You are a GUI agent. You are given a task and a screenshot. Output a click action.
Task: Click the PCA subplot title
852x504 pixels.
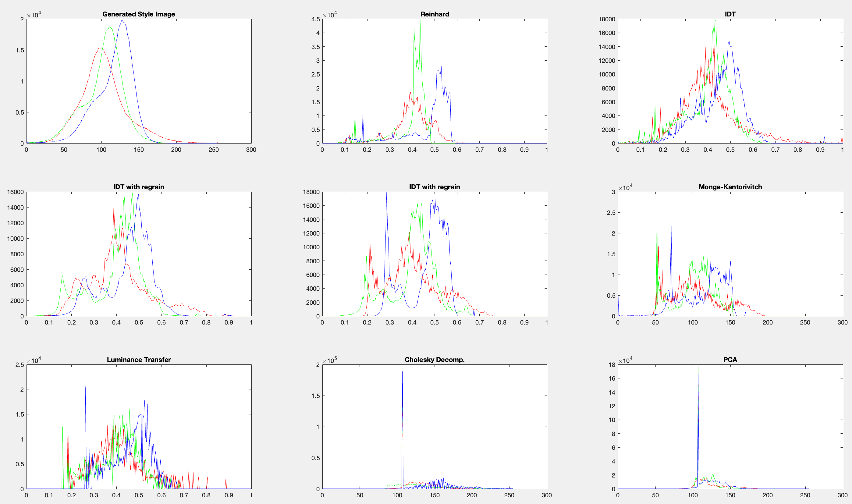click(x=730, y=360)
